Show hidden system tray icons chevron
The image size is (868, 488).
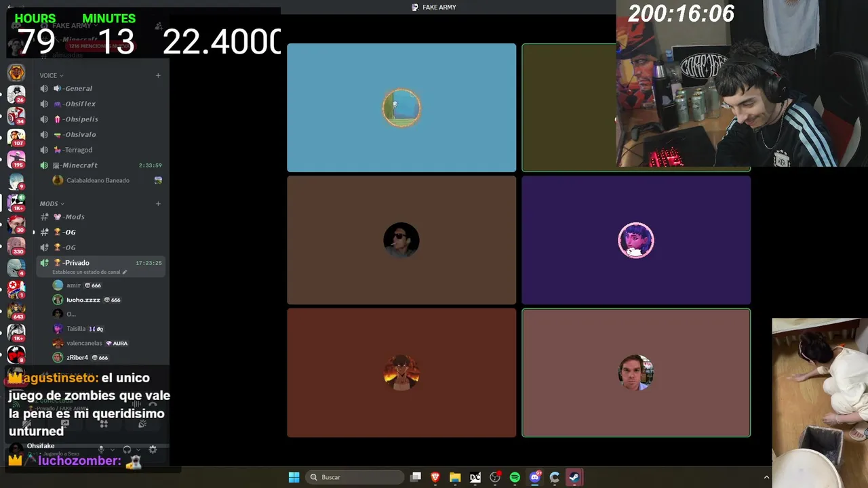pos(767,477)
